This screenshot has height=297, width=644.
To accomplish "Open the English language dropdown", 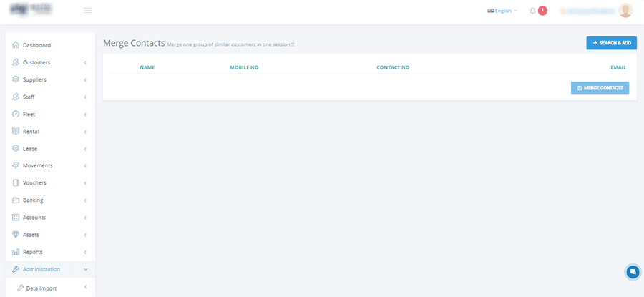I will [x=502, y=11].
